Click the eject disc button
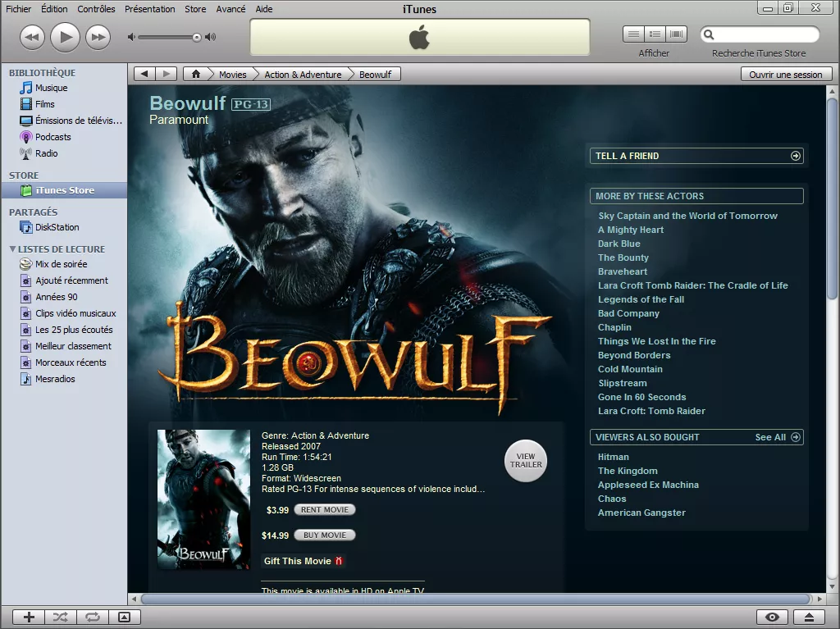This screenshot has height=629, width=840. tap(809, 618)
